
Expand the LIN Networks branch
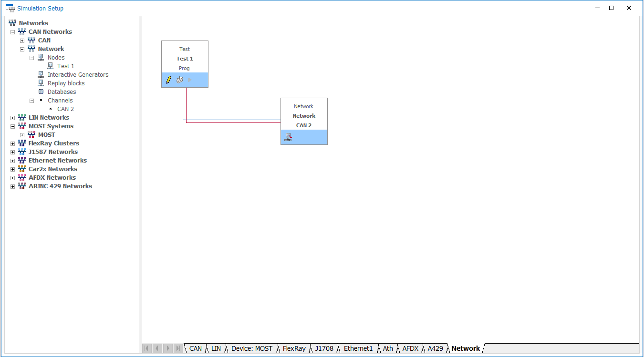coord(12,117)
